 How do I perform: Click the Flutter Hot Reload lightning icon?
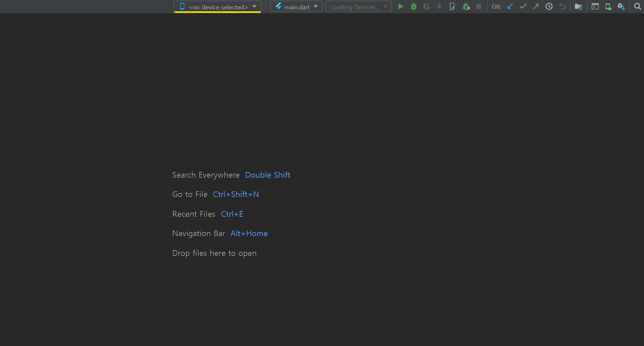(439, 6)
